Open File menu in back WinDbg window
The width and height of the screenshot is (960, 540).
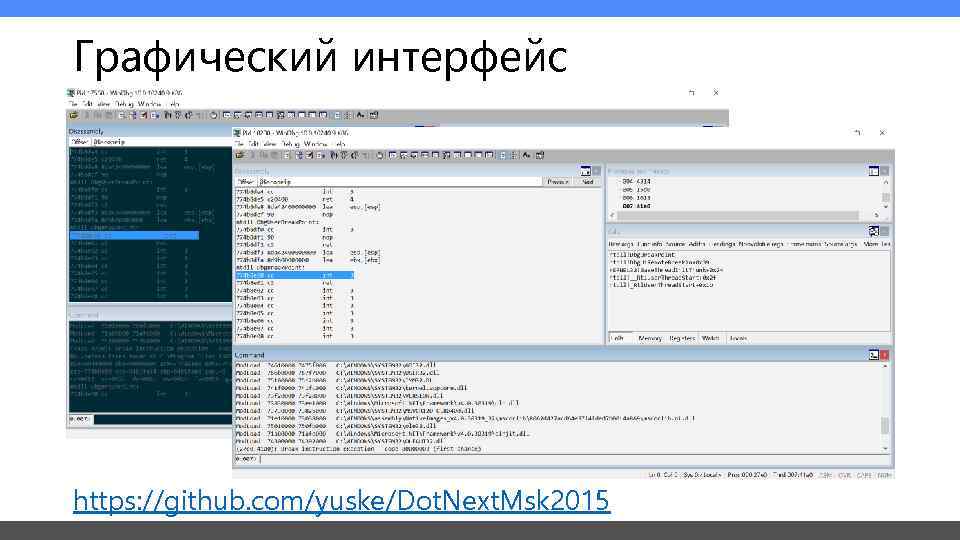click(x=73, y=104)
